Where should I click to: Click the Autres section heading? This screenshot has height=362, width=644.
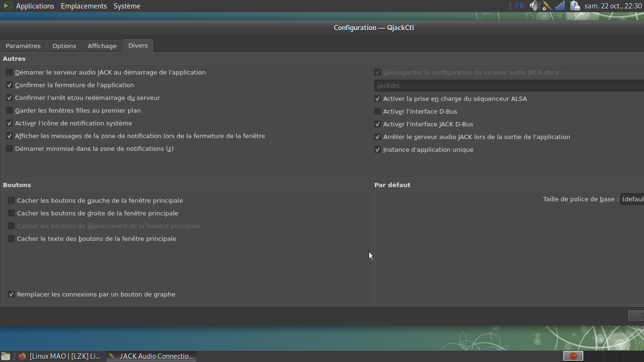tap(14, 58)
